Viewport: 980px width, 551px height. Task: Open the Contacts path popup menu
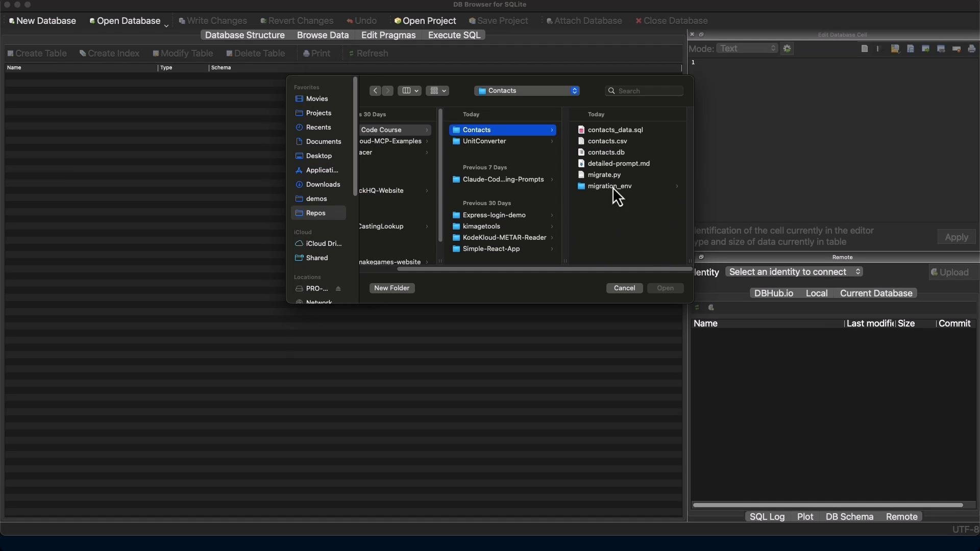(527, 91)
